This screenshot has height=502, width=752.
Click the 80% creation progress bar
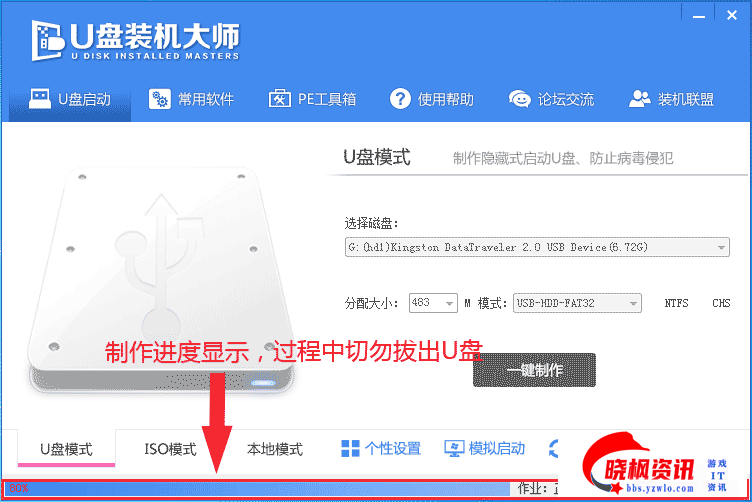tap(257, 489)
